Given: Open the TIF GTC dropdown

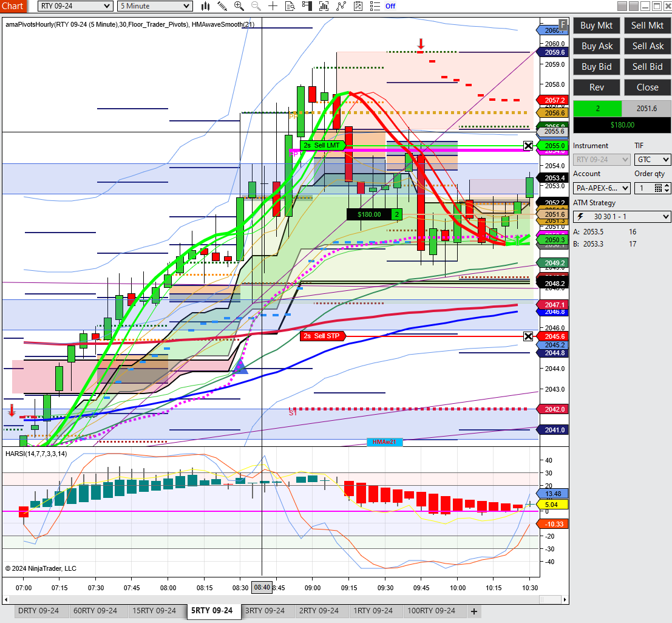Looking at the screenshot, I should (653, 160).
